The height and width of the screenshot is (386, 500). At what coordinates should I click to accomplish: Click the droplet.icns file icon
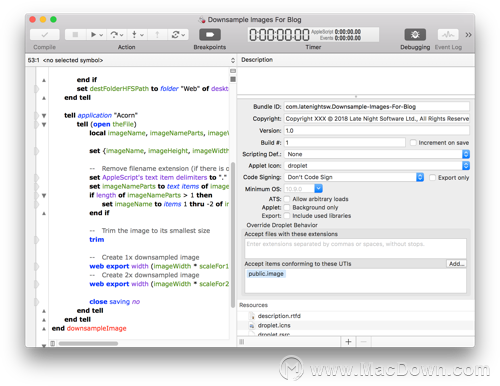click(x=252, y=325)
